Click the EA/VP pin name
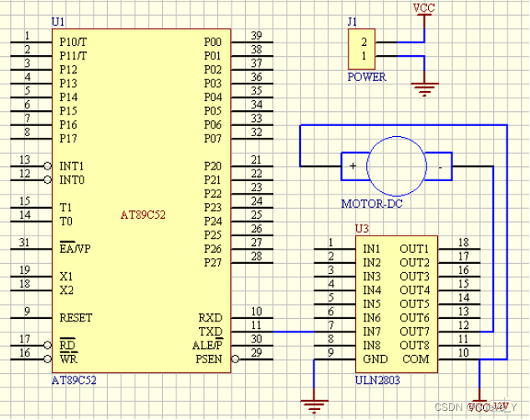Image resolution: width=530 pixels, height=420 pixels. click(x=75, y=248)
